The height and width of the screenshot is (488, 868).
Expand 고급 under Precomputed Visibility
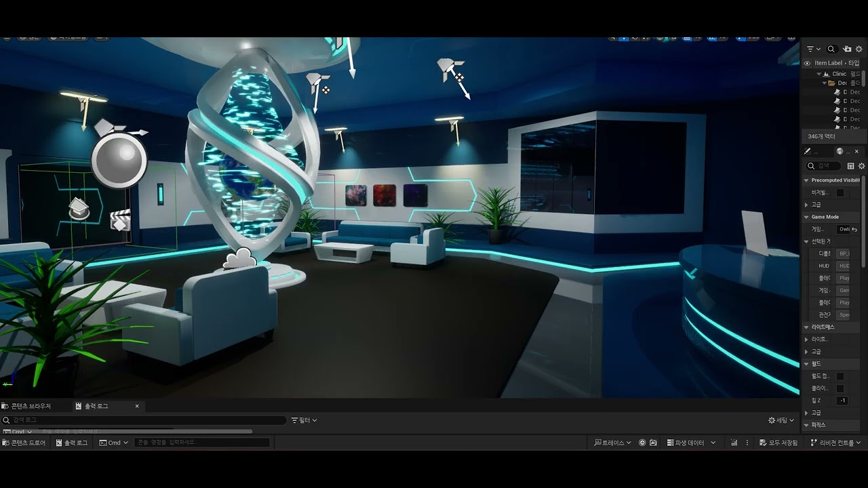(806, 205)
